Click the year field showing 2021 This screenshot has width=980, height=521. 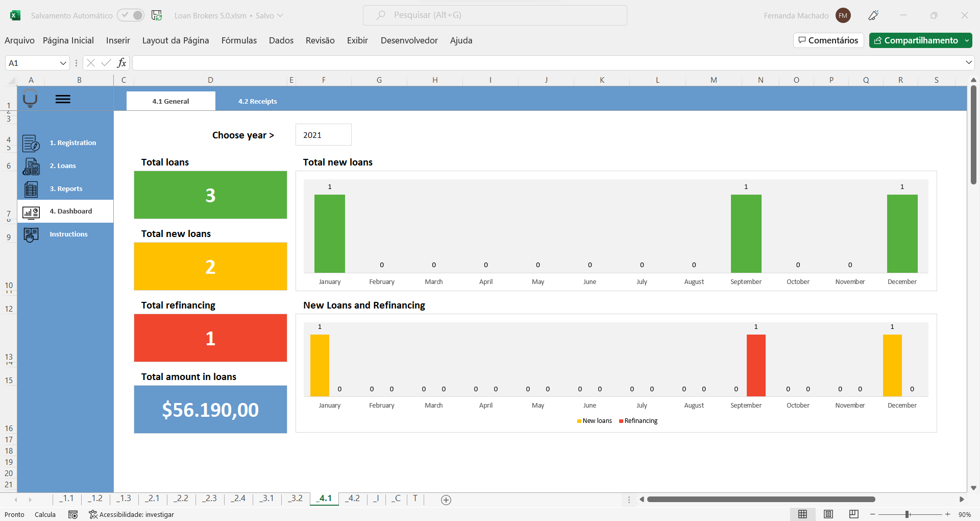(x=323, y=135)
